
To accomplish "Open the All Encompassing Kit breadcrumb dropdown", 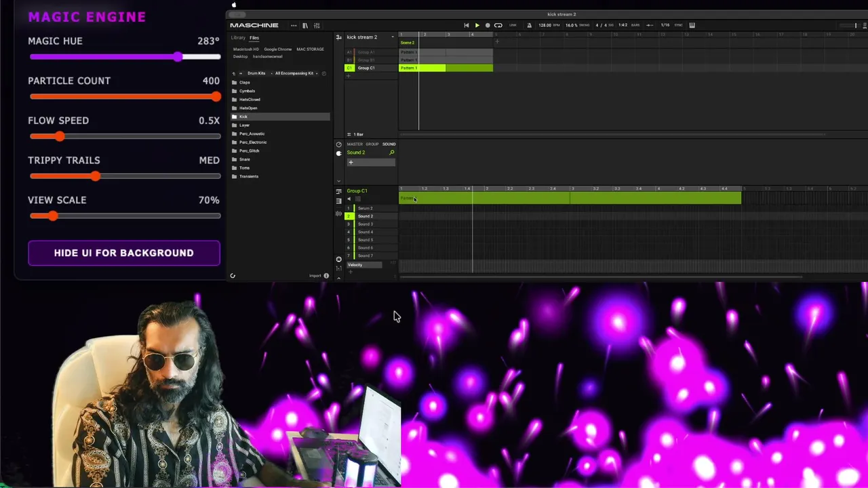I will click(x=294, y=73).
